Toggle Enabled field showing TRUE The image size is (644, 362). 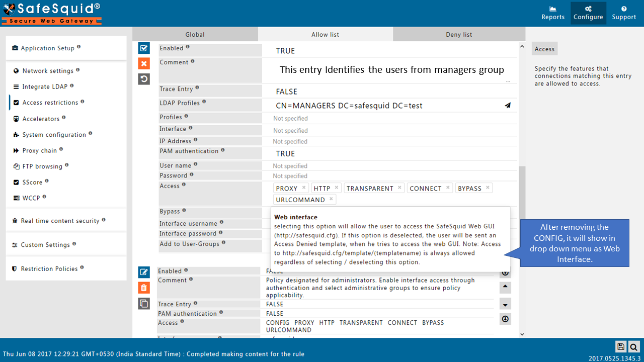click(x=390, y=50)
